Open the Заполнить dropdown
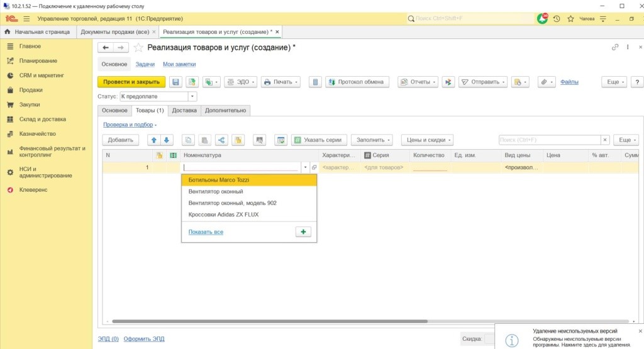644x349 pixels. (x=372, y=140)
